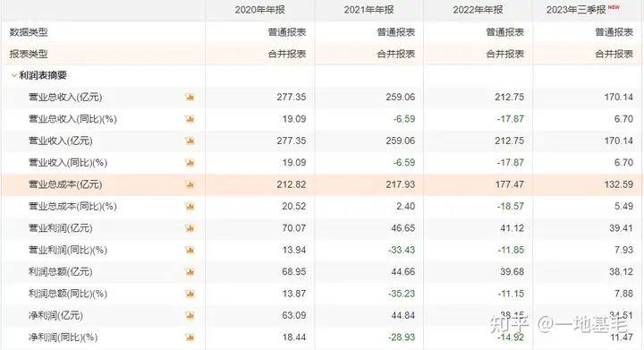This screenshot has width=644, height=350.
Task: Click 营业总成本 growth value 2.40
Action: point(406,206)
